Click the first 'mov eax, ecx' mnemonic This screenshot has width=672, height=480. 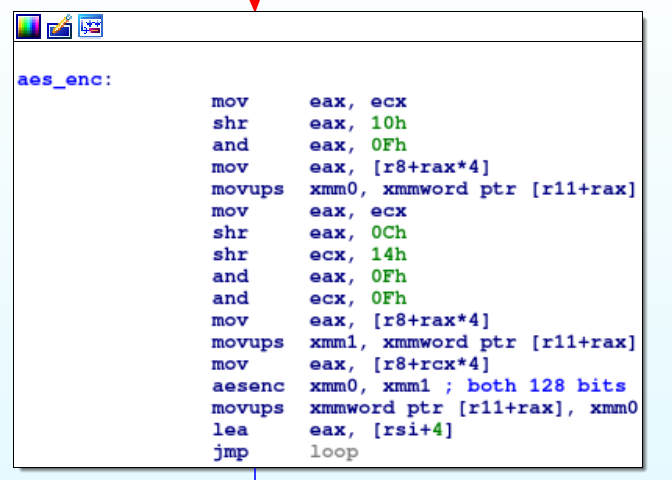pos(230,102)
